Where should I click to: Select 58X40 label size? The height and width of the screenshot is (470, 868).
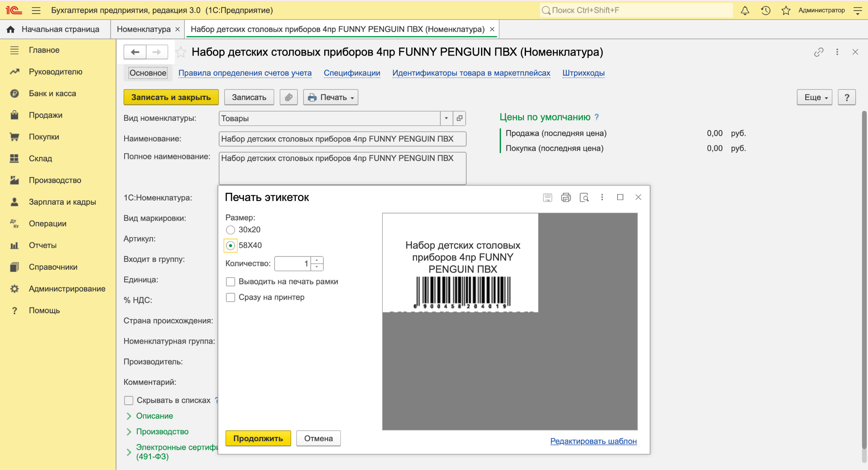click(x=231, y=245)
